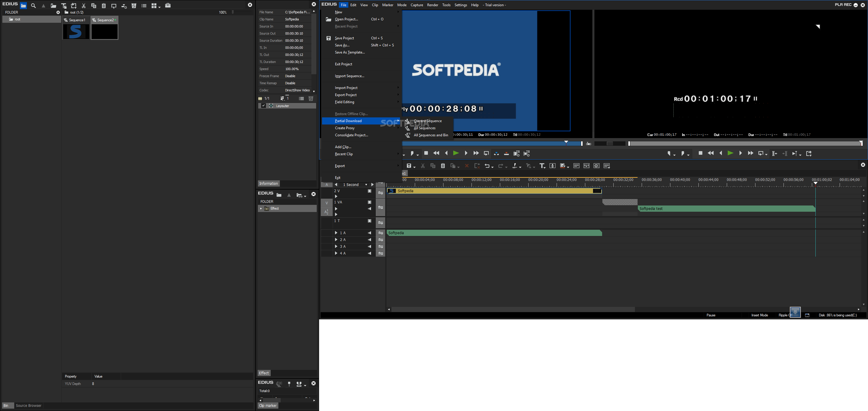Select root folder in Bin tree
Screen dimensions: 868x411
(31, 20)
